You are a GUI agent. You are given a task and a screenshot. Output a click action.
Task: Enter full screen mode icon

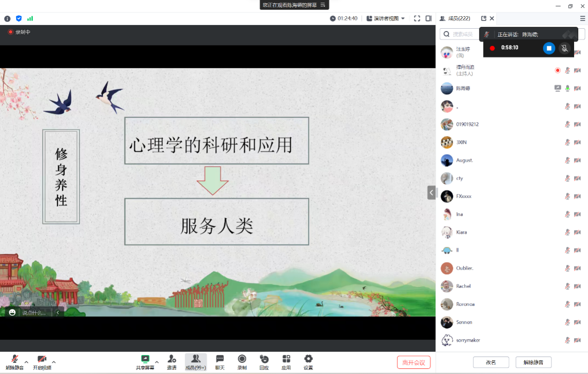tap(417, 19)
